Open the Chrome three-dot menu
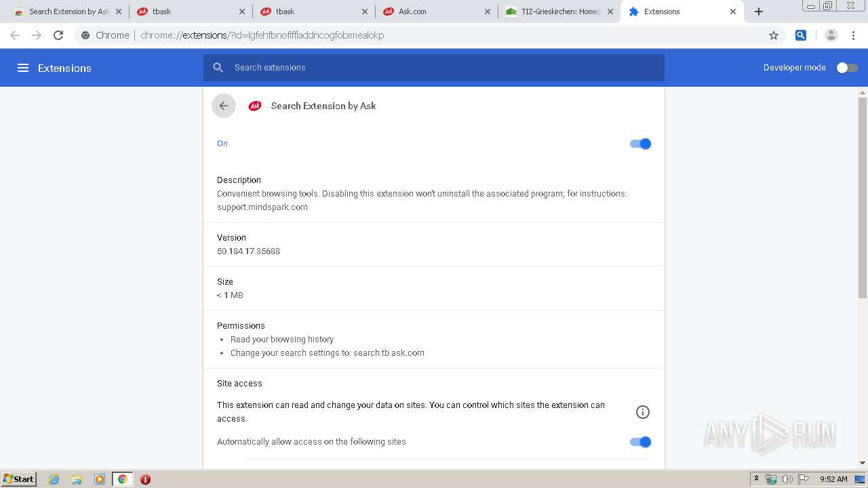868x488 pixels. pyautogui.click(x=854, y=35)
